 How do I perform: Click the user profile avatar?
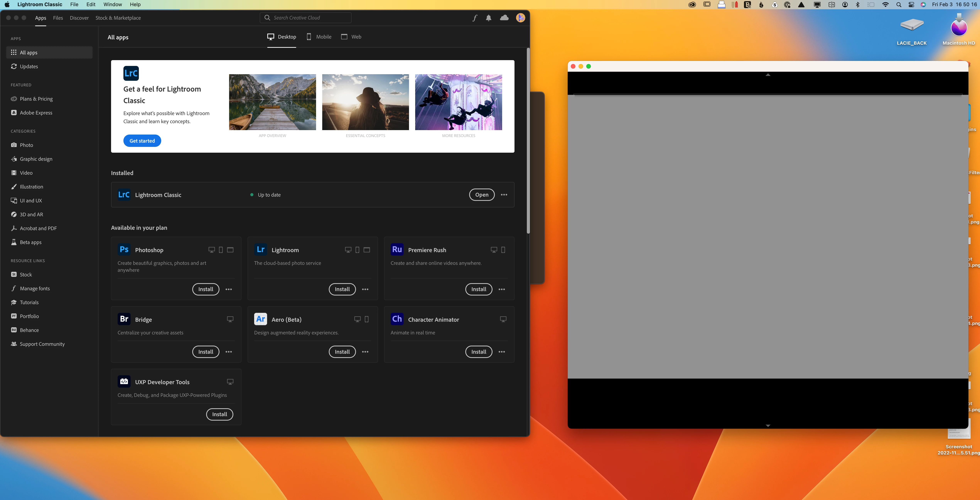click(x=520, y=18)
